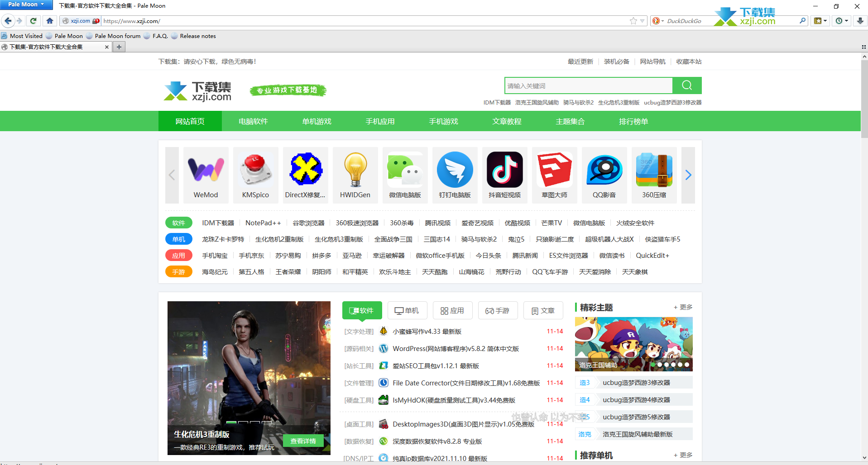868x465 pixels.
Task: Open the downloads arrow button
Action: point(860,21)
